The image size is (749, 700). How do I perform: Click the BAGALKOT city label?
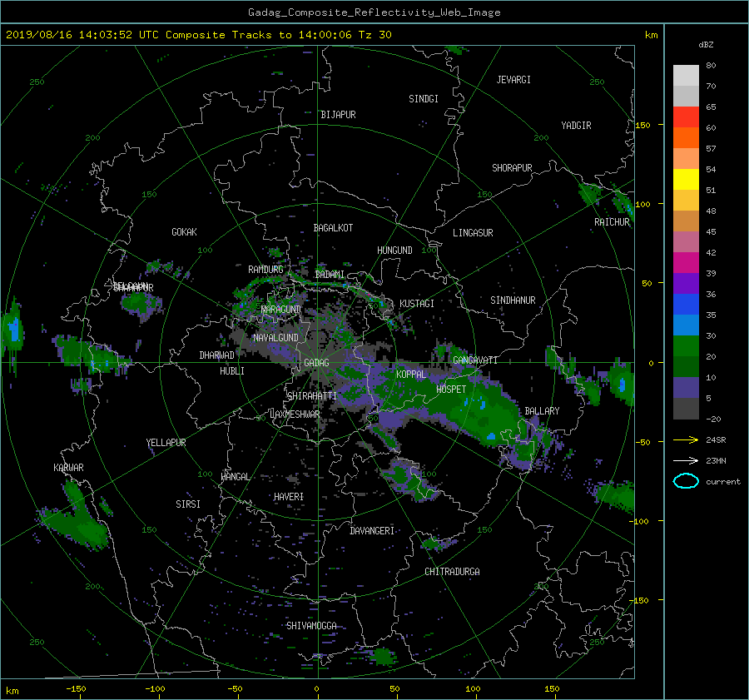coord(333,228)
